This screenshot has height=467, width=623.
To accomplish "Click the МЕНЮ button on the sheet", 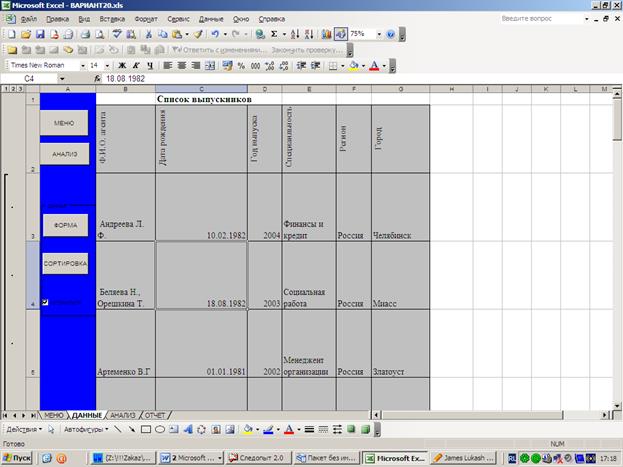I will 64,123.
